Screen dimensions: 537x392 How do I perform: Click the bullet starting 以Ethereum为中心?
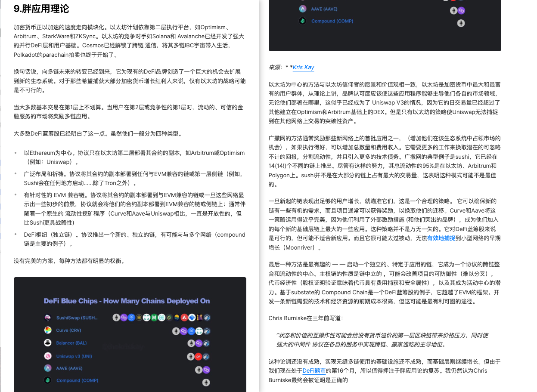[134, 157]
